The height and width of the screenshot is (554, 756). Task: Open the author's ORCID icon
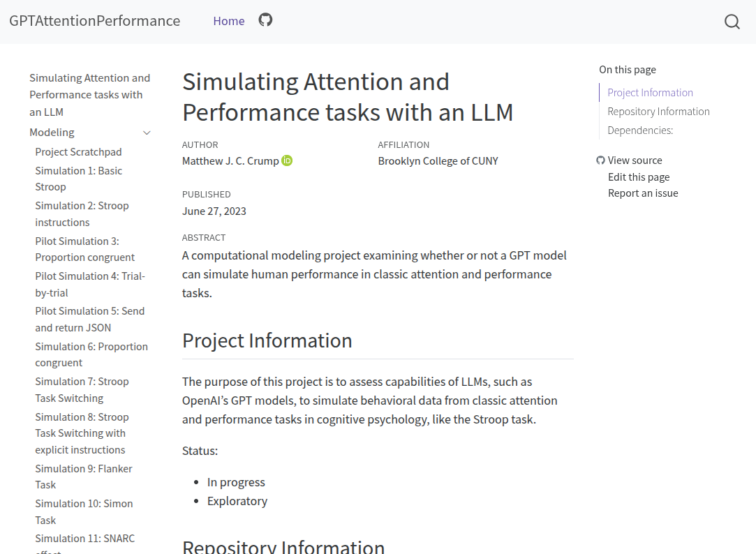click(x=287, y=160)
